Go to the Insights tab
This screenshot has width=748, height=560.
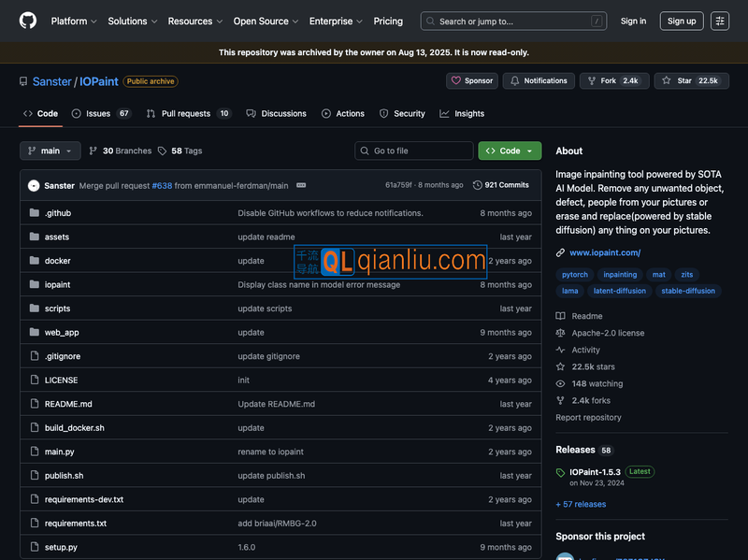click(468, 113)
